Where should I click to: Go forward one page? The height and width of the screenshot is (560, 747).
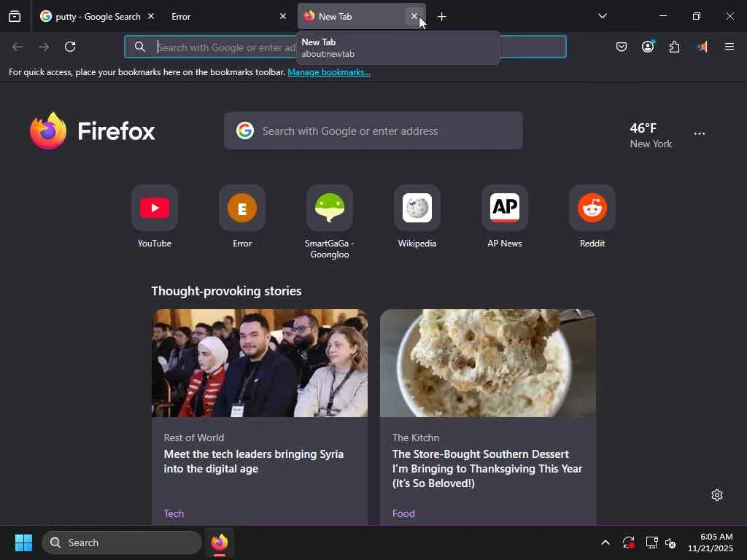click(x=44, y=47)
